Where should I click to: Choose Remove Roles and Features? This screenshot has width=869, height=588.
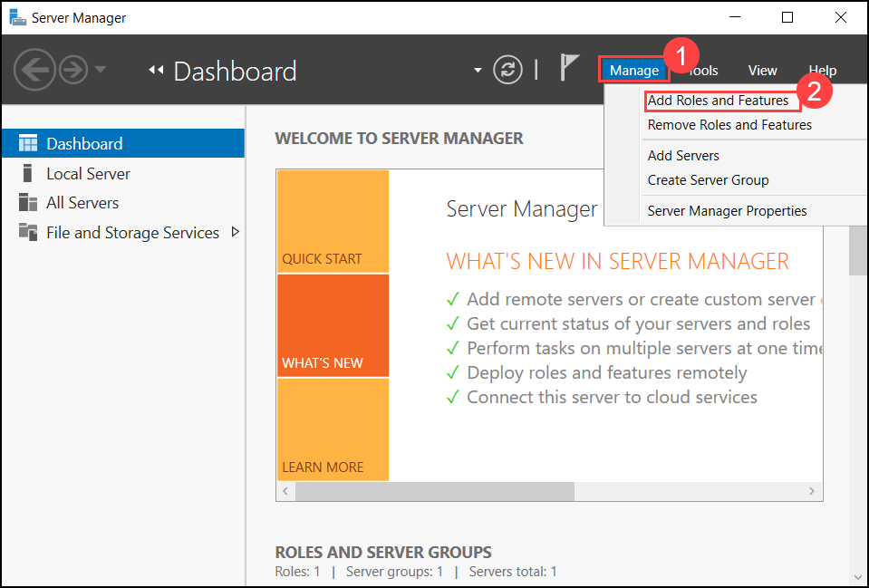[729, 125]
